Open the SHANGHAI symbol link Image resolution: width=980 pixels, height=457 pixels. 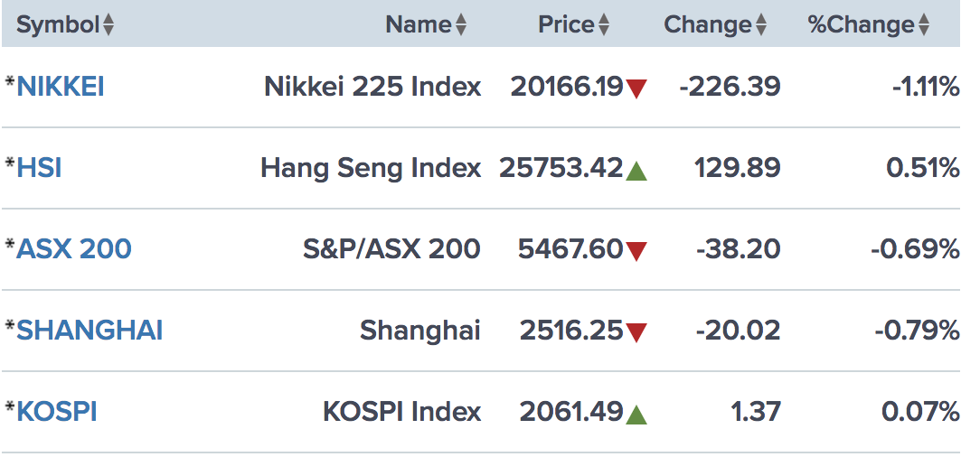[x=90, y=331]
